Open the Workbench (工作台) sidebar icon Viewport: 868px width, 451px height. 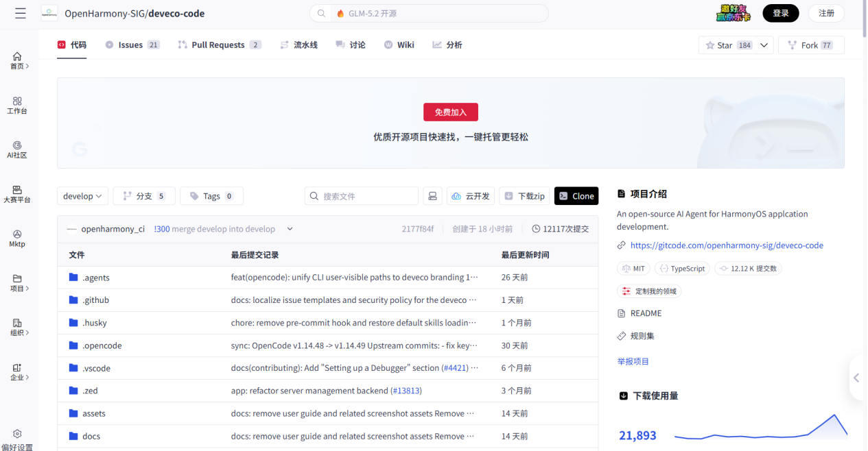[x=17, y=101]
